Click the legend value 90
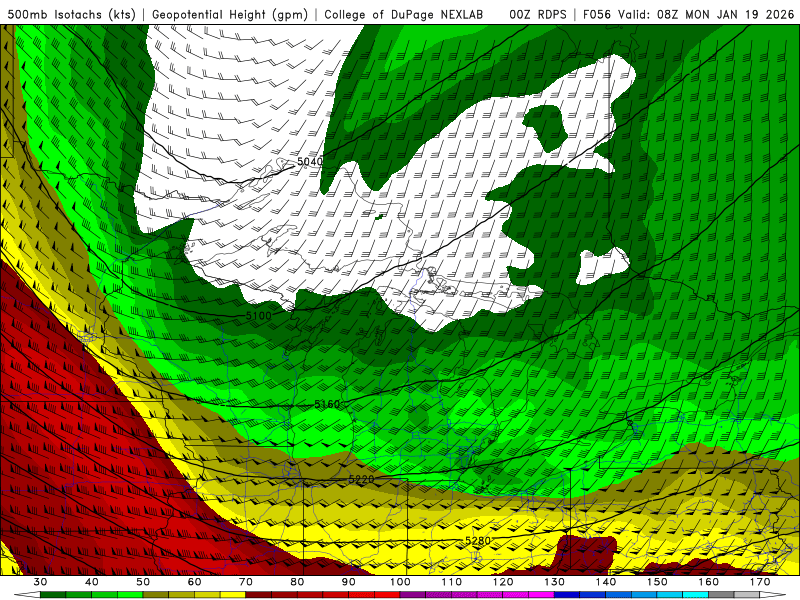This screenshot has width=800, height=600. click(x=349, y=582)
